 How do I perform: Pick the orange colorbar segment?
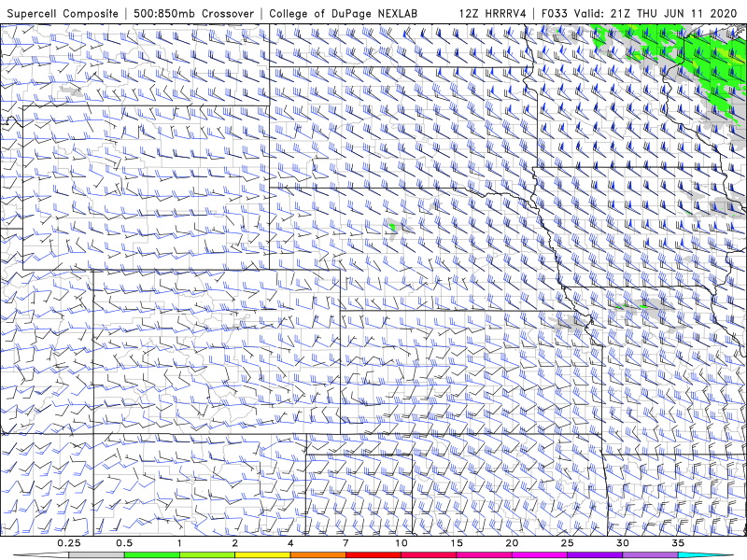[317, 555]
